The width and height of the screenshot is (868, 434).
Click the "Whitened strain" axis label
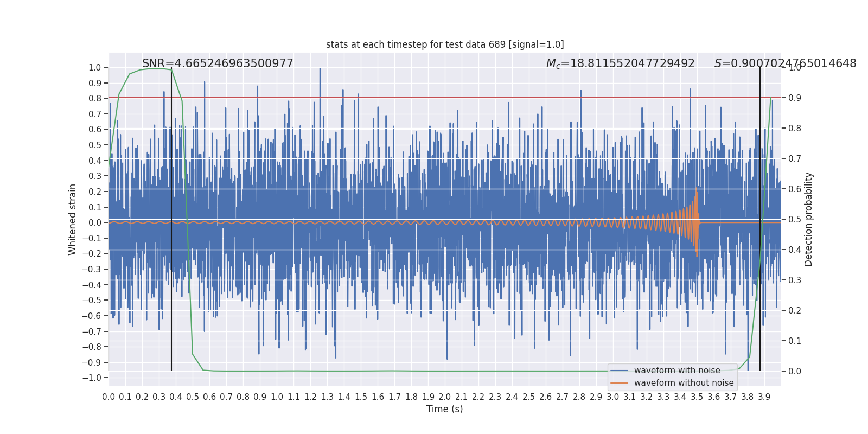point(73,219)
